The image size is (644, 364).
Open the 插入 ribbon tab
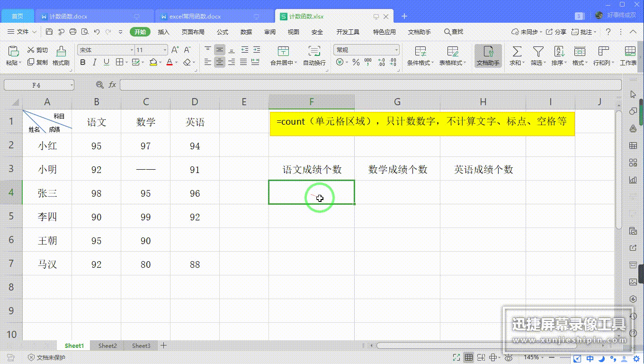click(x=164, y=32)
